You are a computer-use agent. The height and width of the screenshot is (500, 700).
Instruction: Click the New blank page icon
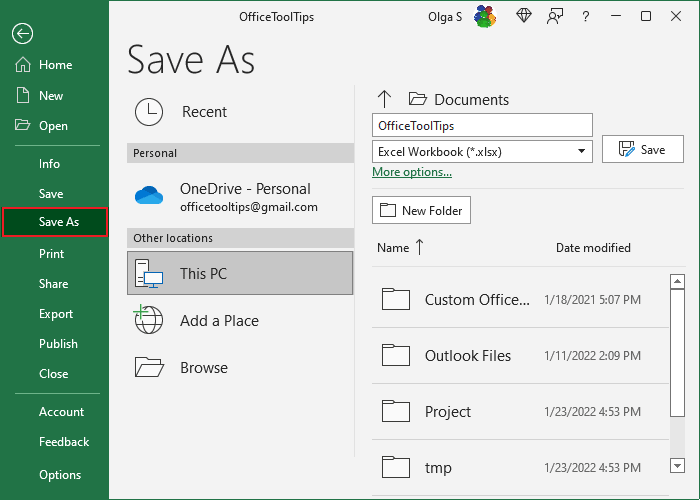pyautogui.click(x=22, y=96)
